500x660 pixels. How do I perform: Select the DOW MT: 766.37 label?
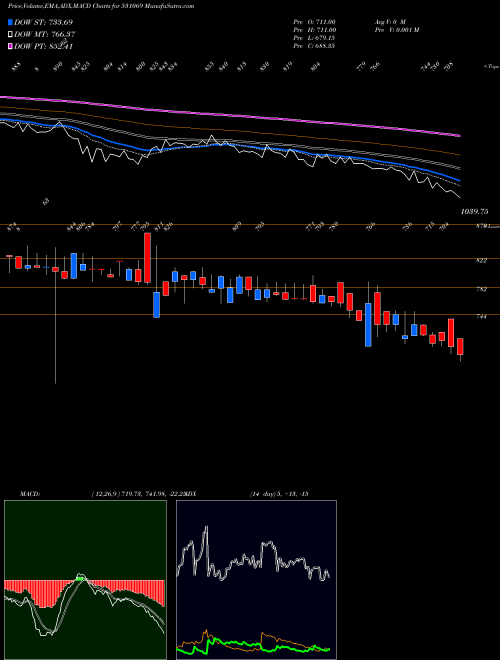[x=45, y=35]
